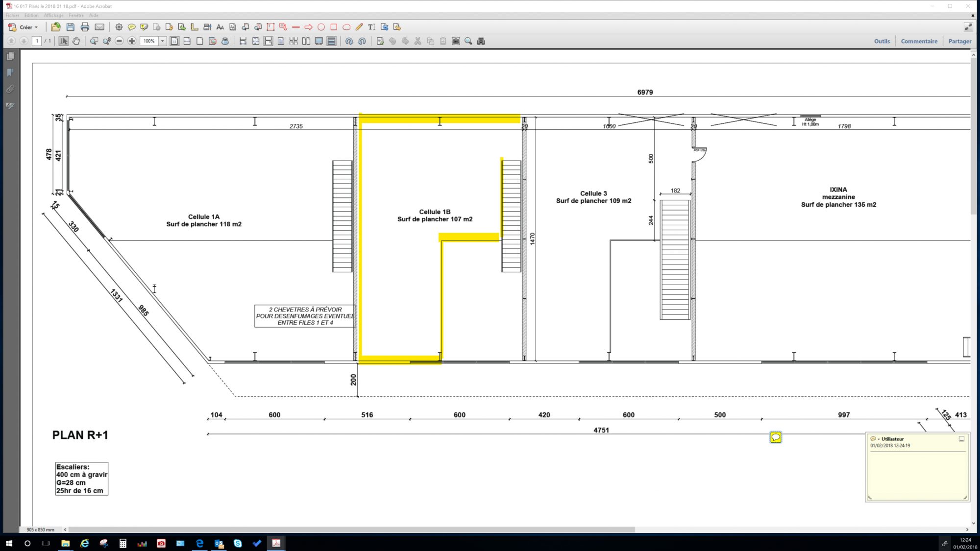Click the yellow comment marker on drawing
Image resolution: width=980 pixels, height=551 pixels.
(776, 437)
